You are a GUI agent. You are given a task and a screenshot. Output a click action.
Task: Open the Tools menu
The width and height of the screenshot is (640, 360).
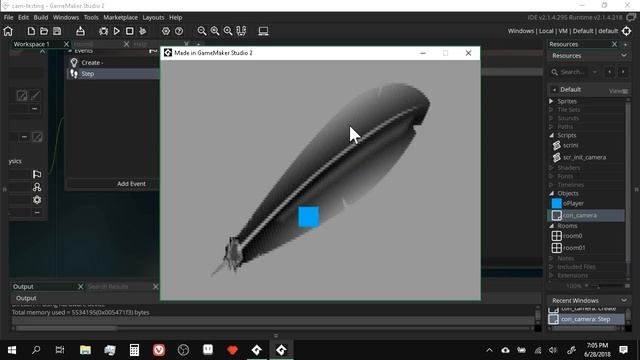(x=91, y=17)
